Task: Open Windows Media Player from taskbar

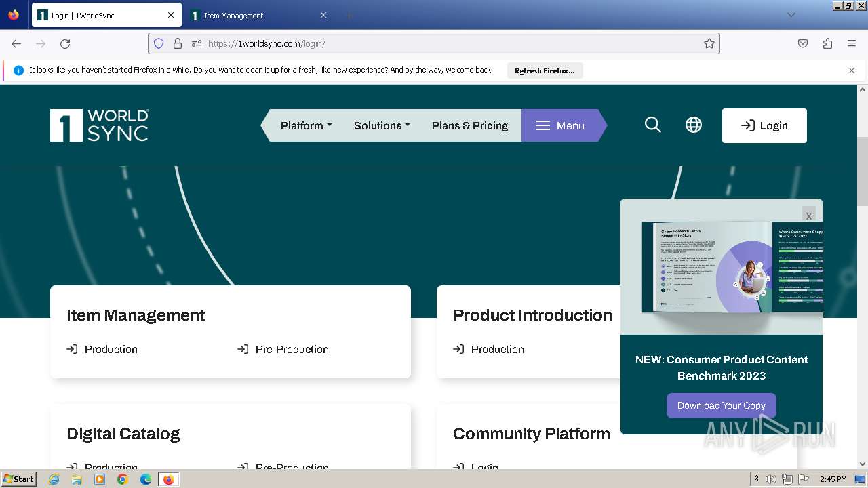Action: 100,479
